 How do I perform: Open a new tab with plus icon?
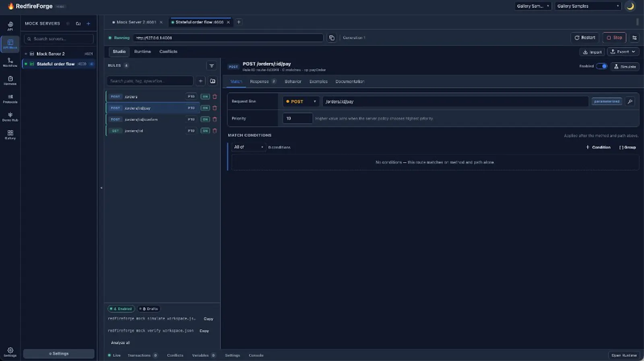click(x=239, y=22)
